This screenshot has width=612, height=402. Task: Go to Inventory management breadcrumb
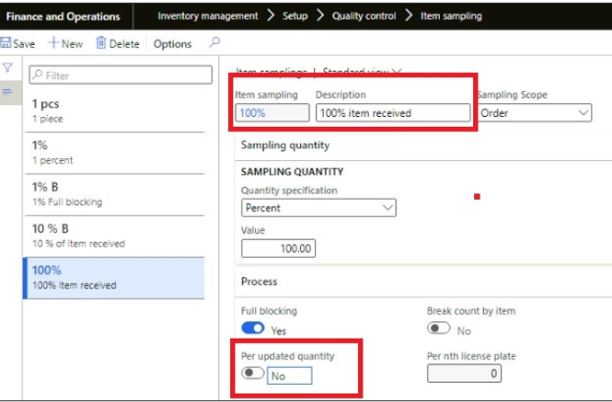point(208,16)
